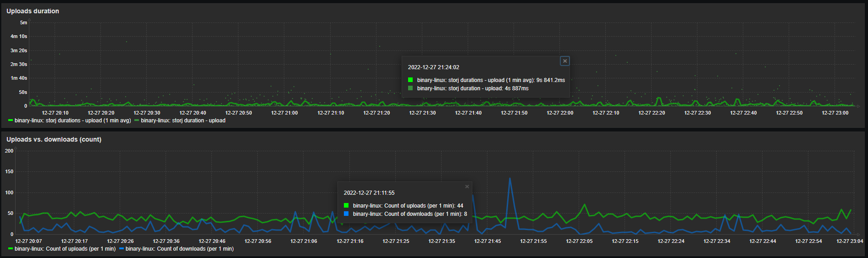
Task: Toggle 'Count of downloads (per 1 min)' legend entry
Action: 179,249
